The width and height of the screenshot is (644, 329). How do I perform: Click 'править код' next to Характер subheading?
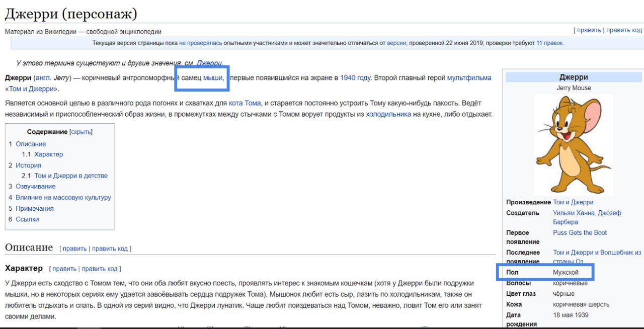pyautogui.click(x=100, y=269)
